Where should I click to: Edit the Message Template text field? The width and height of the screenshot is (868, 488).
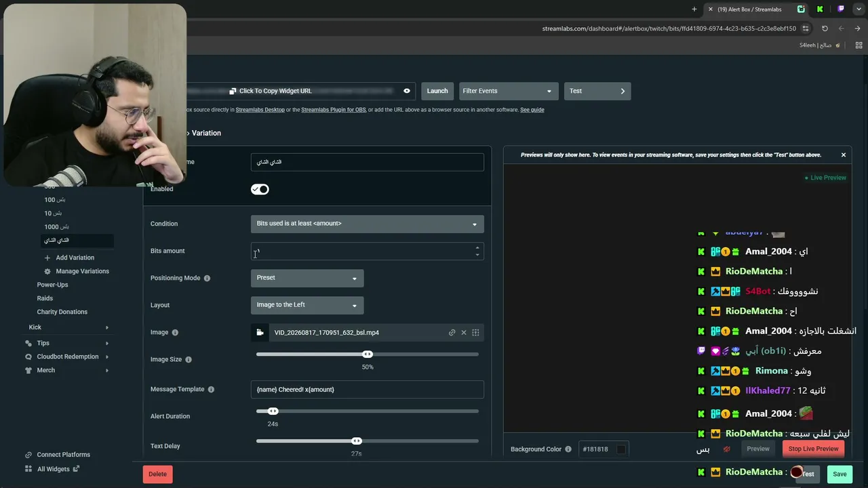[368, 390]
